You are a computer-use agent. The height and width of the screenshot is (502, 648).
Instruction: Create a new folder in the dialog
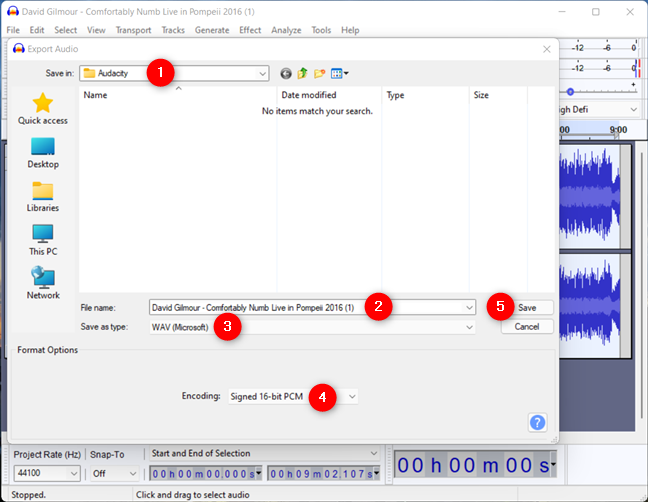[319, 74]
